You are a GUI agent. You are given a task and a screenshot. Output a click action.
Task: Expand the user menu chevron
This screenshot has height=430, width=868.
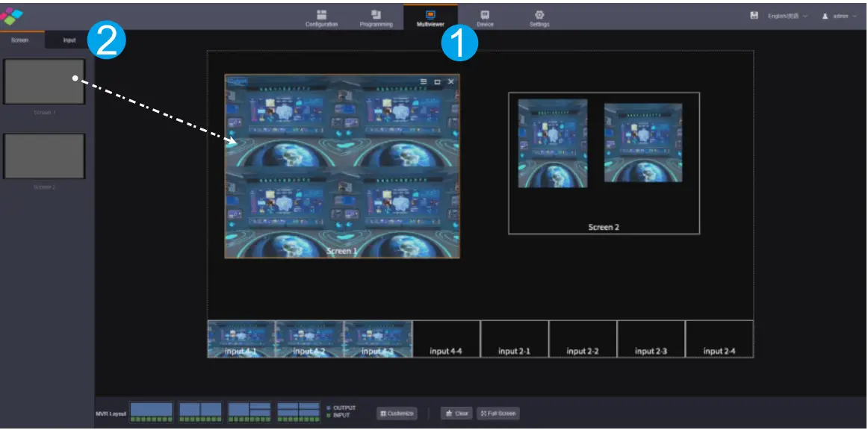855,15
